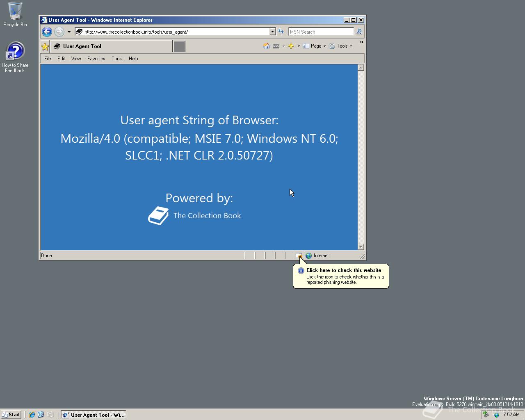Launch Internet Explorer from quick launch

click(x=32, y=415)
